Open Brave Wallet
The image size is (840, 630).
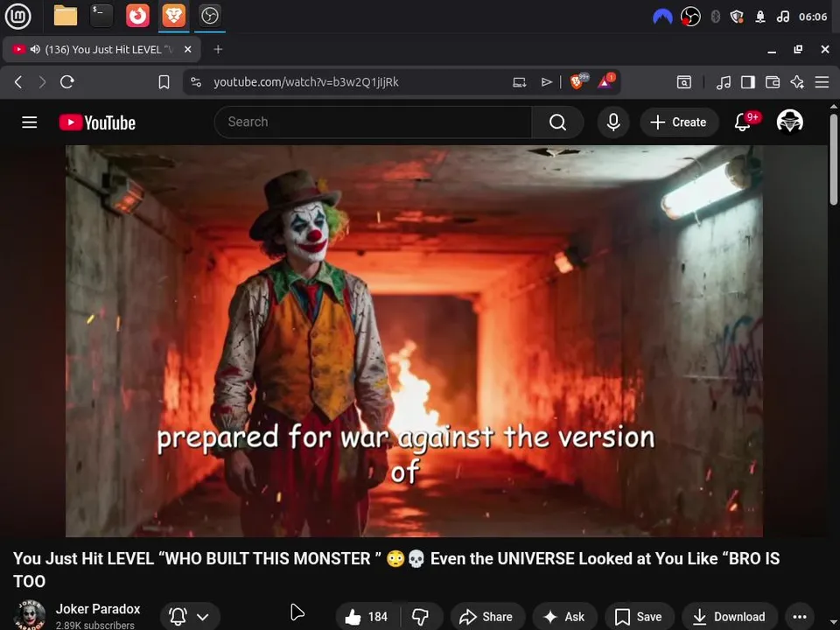(773, 82)
